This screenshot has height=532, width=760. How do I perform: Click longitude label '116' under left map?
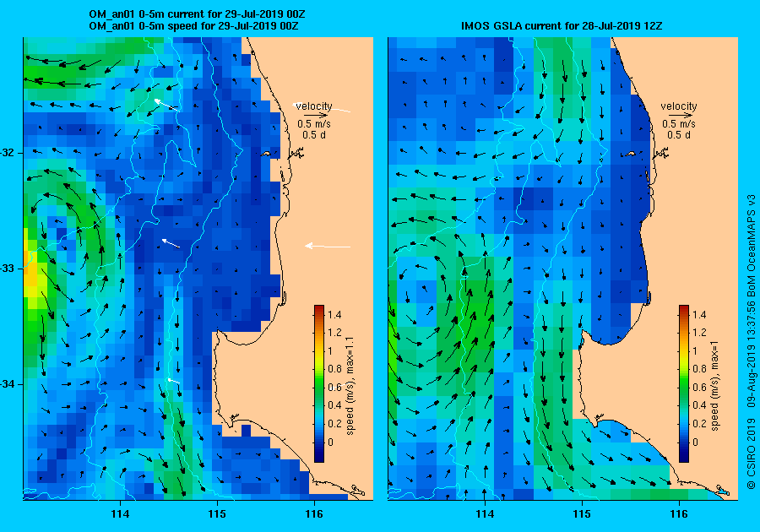click(314, 514)
